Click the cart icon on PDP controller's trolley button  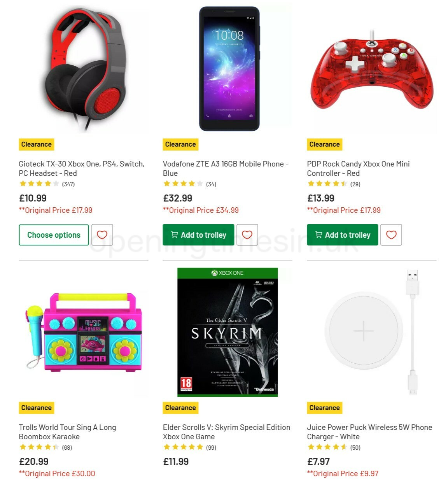point(318,235)
